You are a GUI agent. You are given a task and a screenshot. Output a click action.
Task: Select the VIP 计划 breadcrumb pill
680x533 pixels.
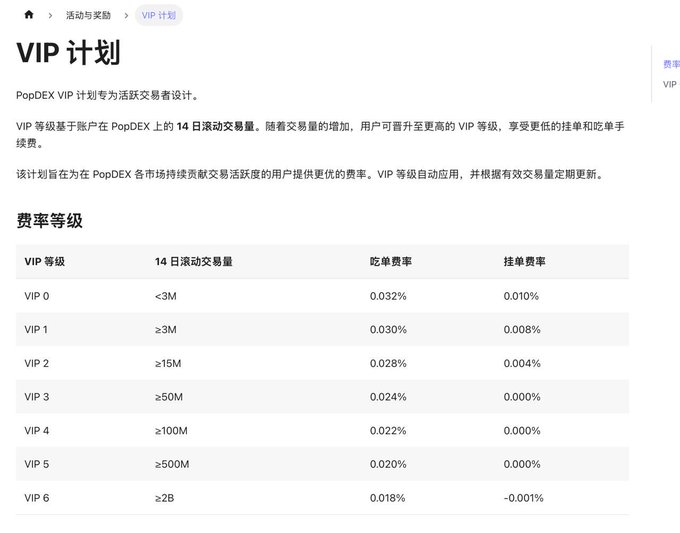[x=159, y=16]
